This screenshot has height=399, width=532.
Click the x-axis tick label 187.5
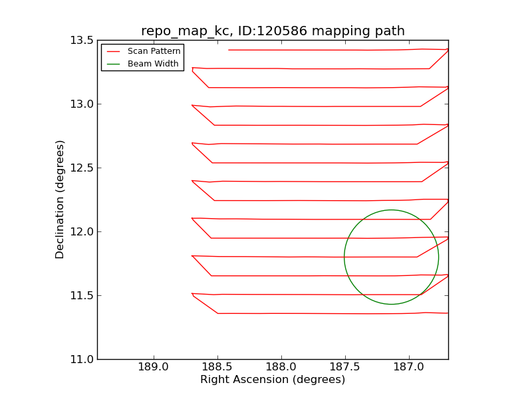point(345,367)
